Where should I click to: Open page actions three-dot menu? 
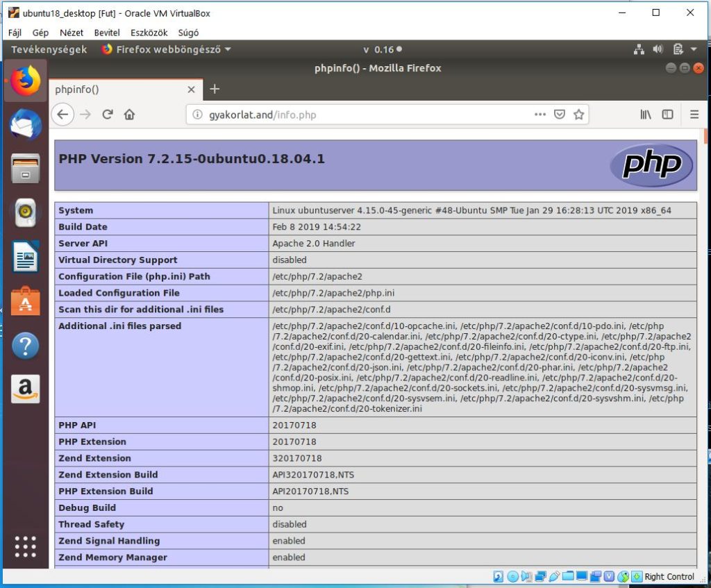click(x=540, y=115)
